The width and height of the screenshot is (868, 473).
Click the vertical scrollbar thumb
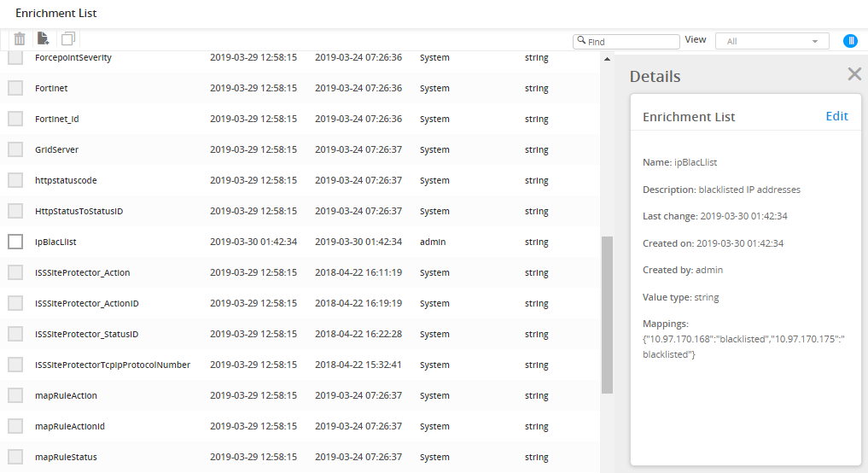click(x=608, y=314)
